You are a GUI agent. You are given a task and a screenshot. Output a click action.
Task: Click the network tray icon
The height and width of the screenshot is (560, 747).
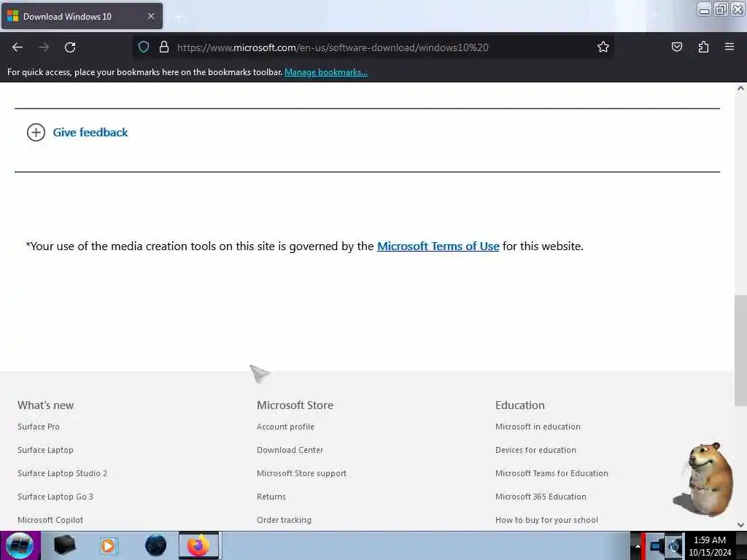click(x=657, y=546)
